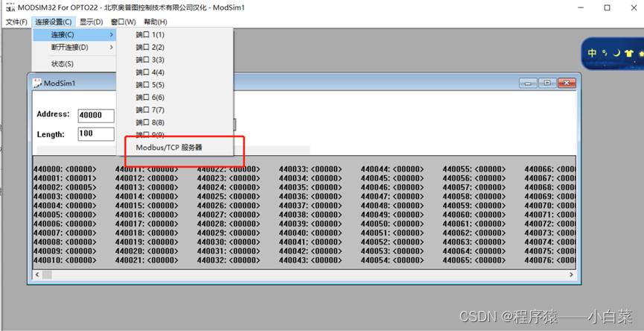Click the Address input field
The image size is (644, 331).
click(96, 116)
